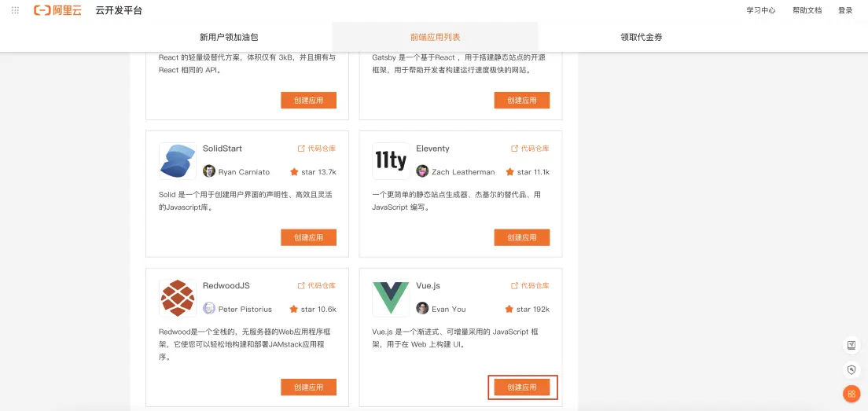Click 创建应用 for Vue.js
Screen dimensions: 868x411
[x=522, y=387]
